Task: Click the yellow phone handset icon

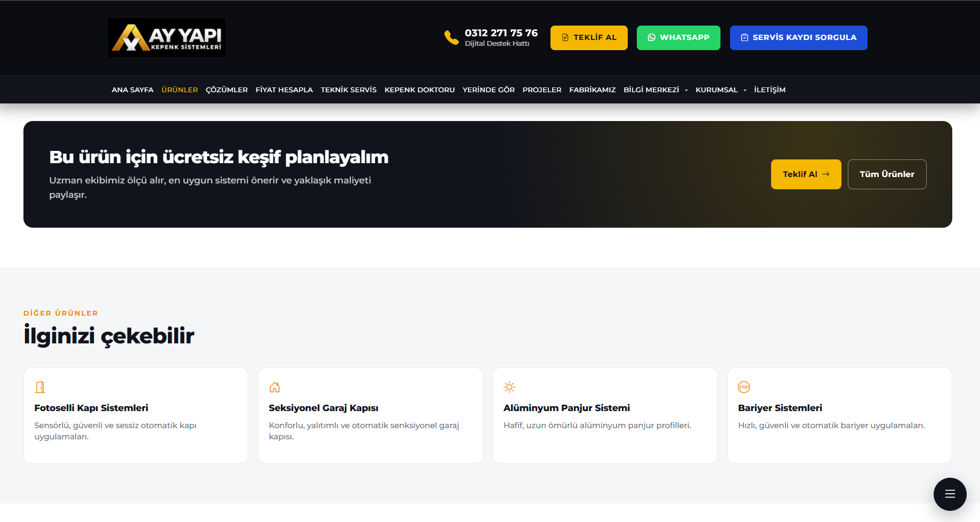Action: 451,37
